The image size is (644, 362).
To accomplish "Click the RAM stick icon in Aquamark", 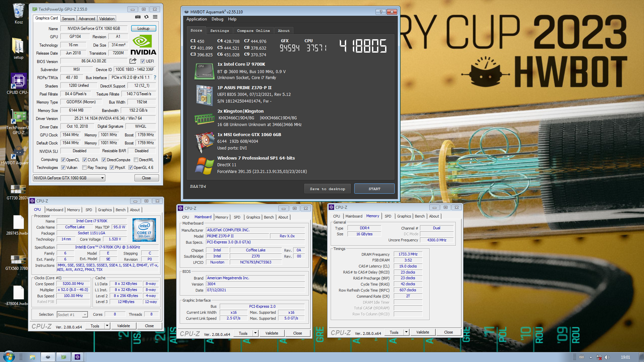I will (x=204, y=119).
